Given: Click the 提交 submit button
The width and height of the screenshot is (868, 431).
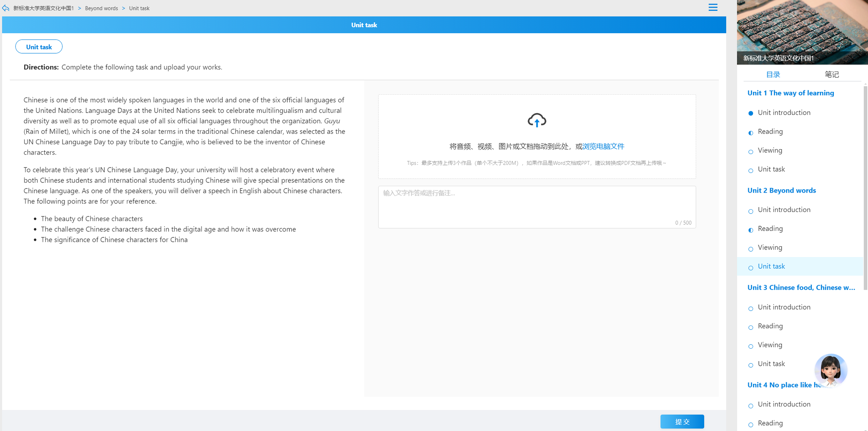Looking at the screenshot, I should 682,422.
